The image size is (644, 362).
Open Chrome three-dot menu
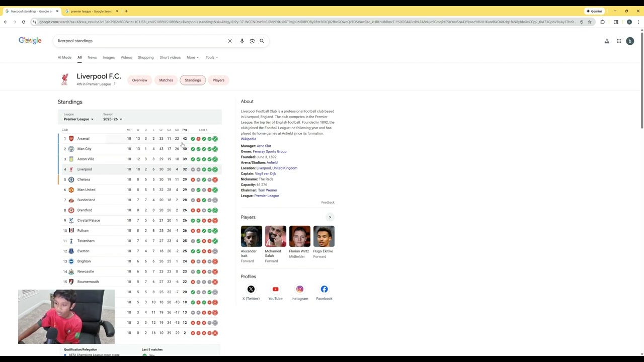[638, 22]
